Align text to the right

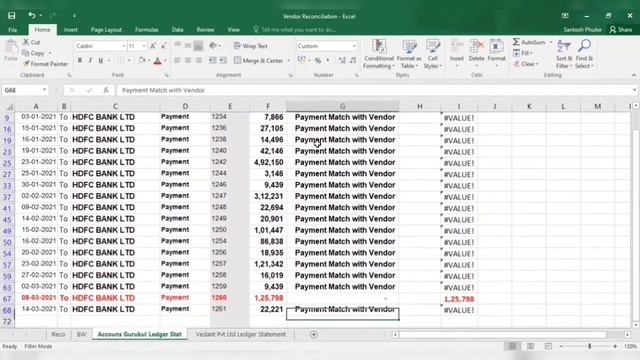pyautogui.click(x=198, y=60)
